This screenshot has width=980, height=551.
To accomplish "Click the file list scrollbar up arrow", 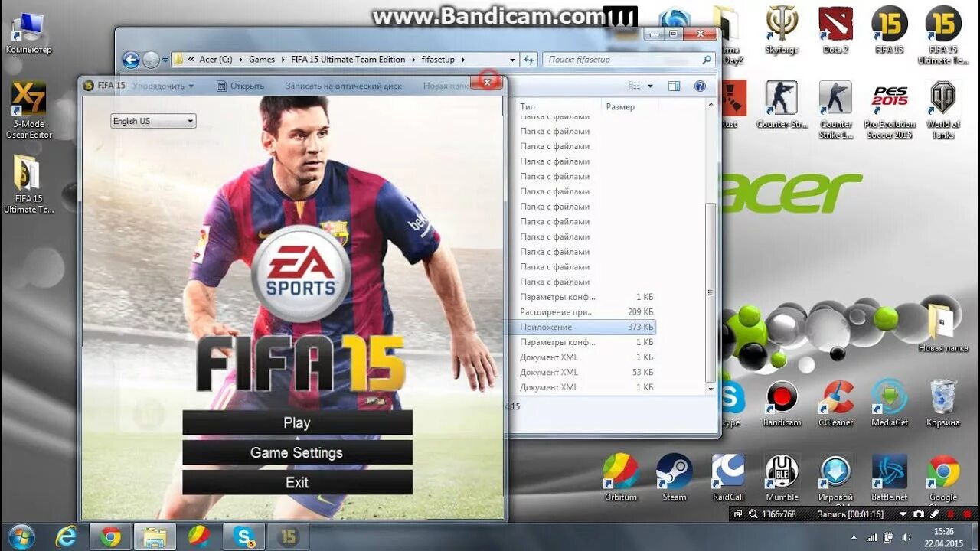I will coord(710,105).
